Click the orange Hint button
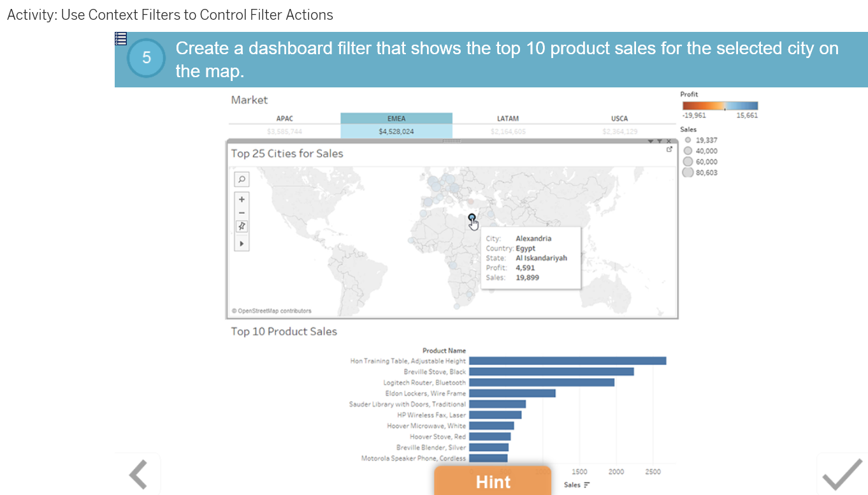868x495 pixels. tap(493, 482)
